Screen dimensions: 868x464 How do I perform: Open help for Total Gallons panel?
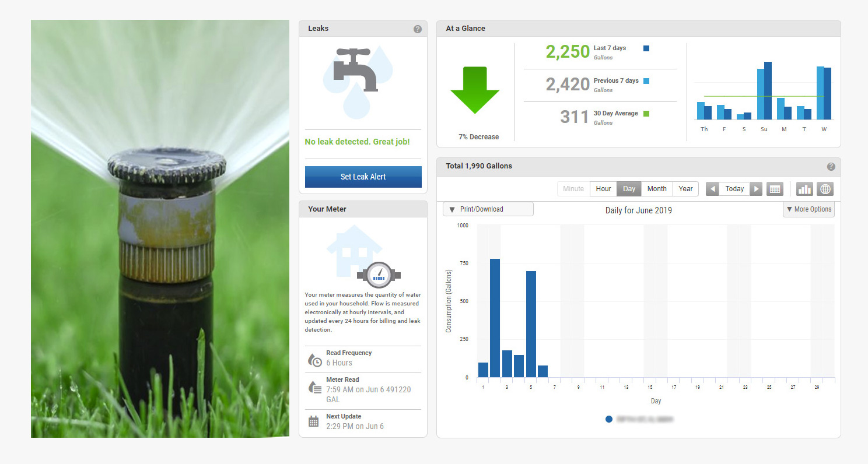point(831,167)
